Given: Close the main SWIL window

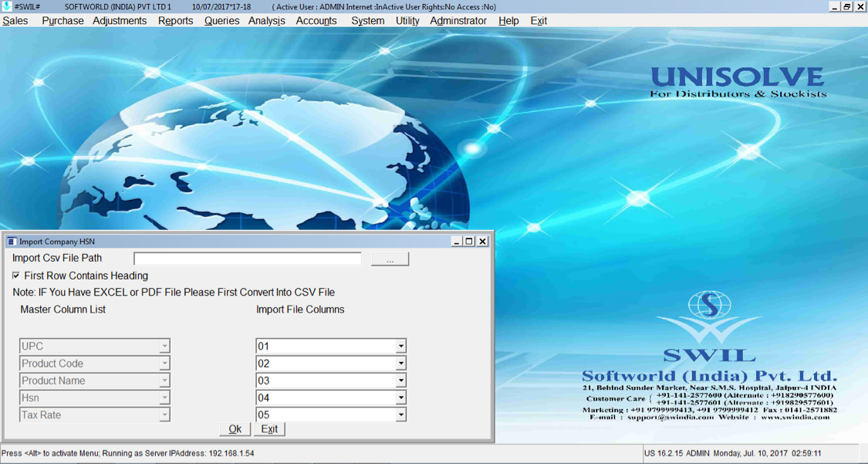Looking at the screenshot, I should coord(860,7).
